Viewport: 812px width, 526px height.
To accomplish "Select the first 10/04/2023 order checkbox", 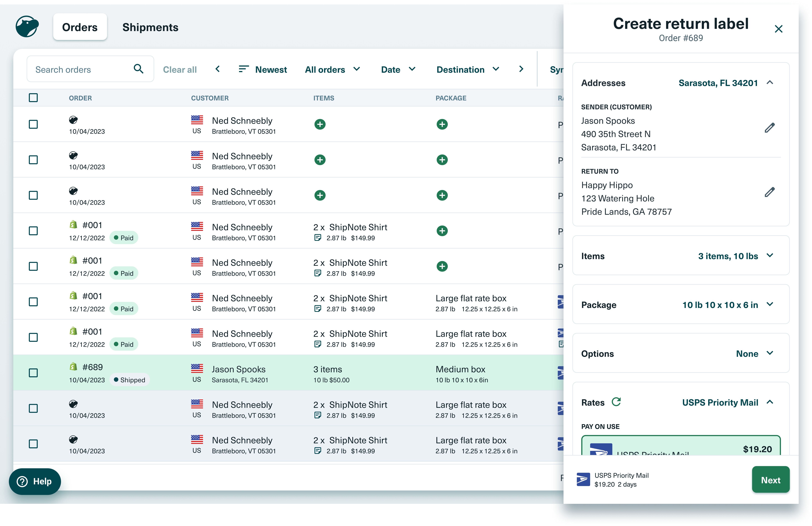I will pos(33,124).
